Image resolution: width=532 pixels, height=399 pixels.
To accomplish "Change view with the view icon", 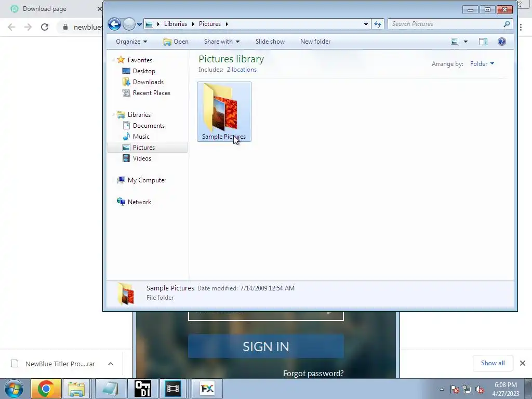I will [x=455, y=42].
